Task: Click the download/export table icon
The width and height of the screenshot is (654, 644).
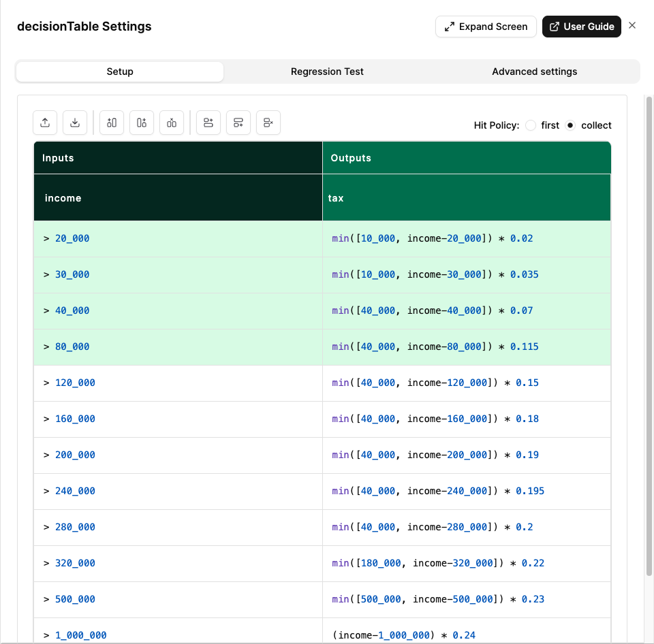Action: coord(75,123)
